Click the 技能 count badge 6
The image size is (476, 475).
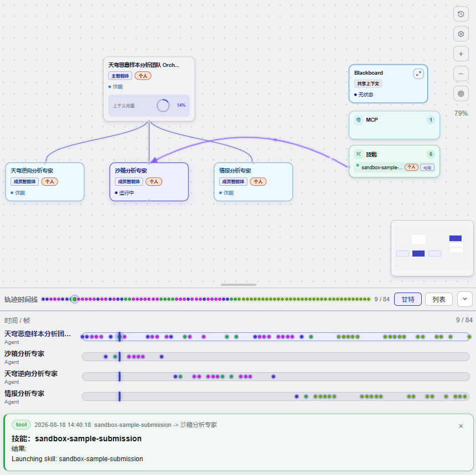tap(431, 154)
